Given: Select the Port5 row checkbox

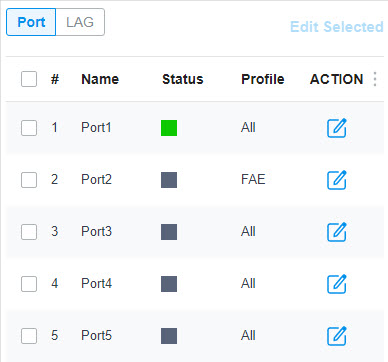Looking at the screenshot, I should coord(29,336).
